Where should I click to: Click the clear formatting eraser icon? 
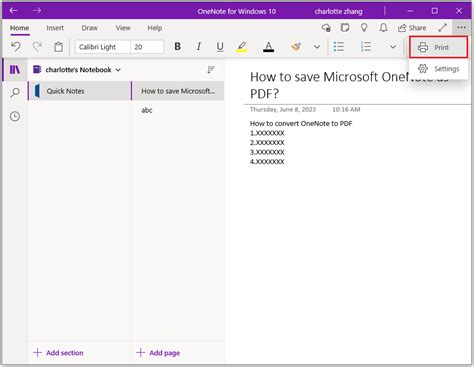click(296, 47)
